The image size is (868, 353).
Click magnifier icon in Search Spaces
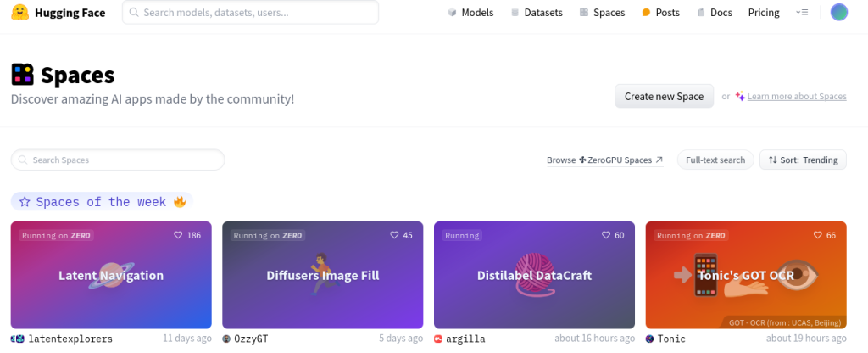(x=23, y=160)
